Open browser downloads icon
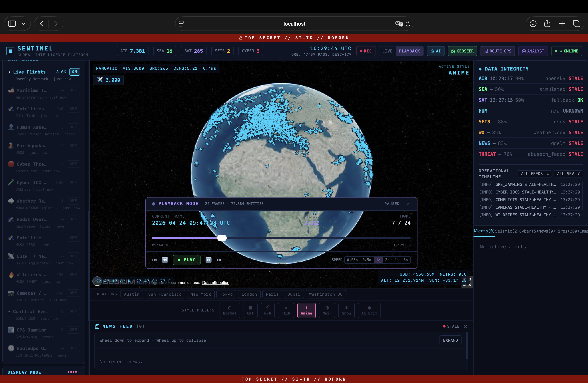588x383 pixels. (x=533, y=24)
